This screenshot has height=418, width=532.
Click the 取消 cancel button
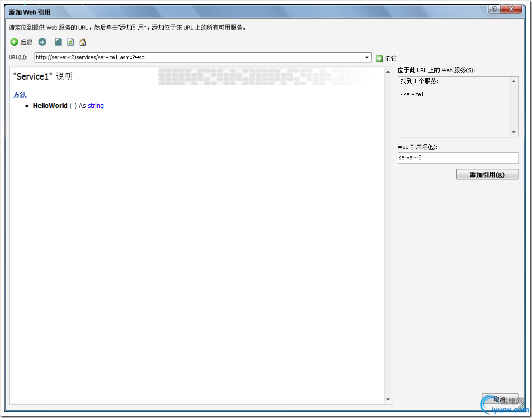pyautogui.click(x=500, y=399)
